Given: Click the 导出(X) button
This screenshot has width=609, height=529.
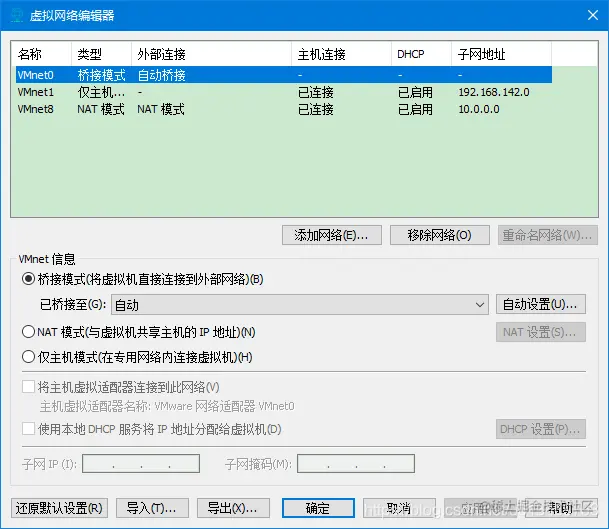Looking at the screenshot, I should [233, 508].
